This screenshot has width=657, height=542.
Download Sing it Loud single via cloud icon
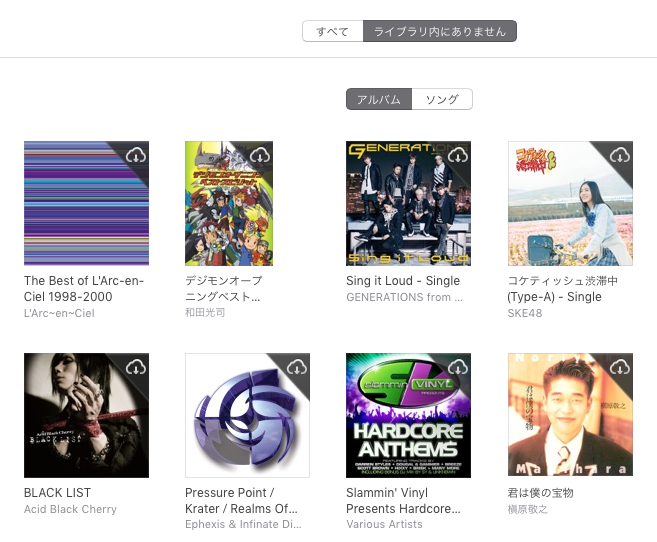458,155
